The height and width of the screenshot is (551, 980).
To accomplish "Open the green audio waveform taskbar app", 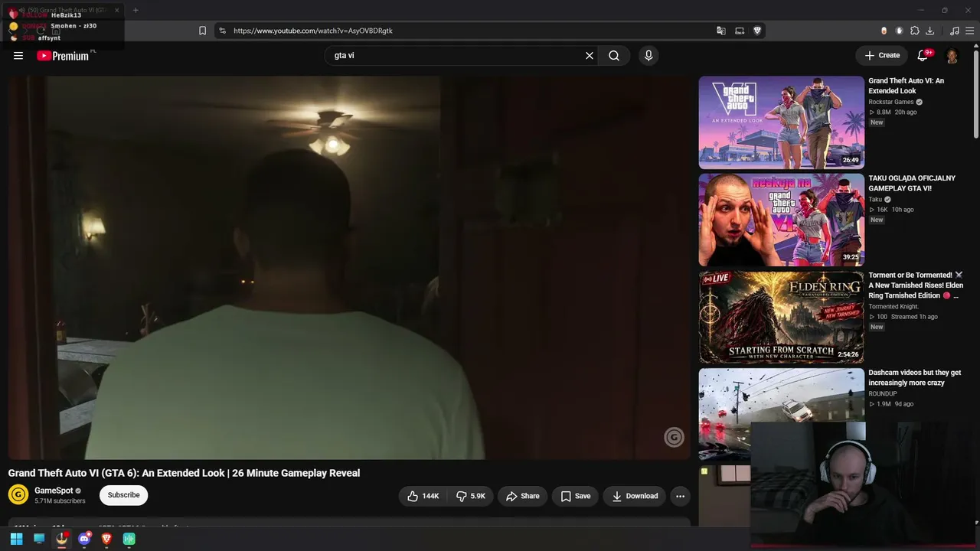I will pos(129,539).
